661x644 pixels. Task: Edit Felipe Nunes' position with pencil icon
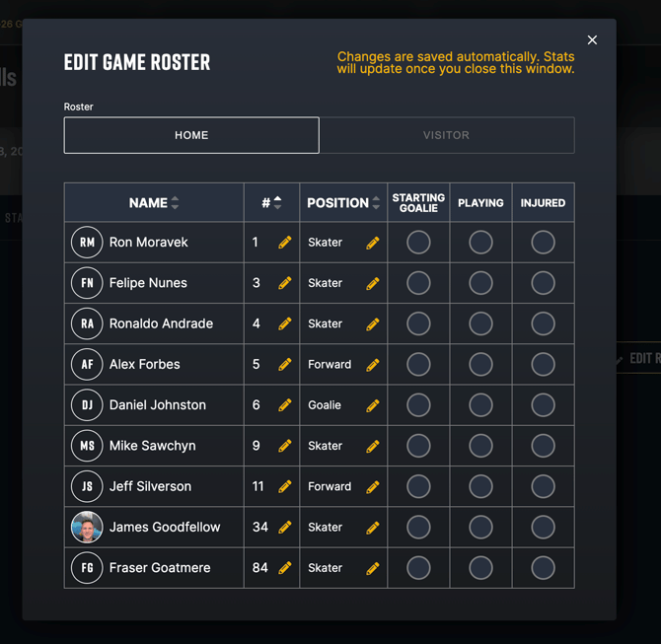(x=373, y=284)
